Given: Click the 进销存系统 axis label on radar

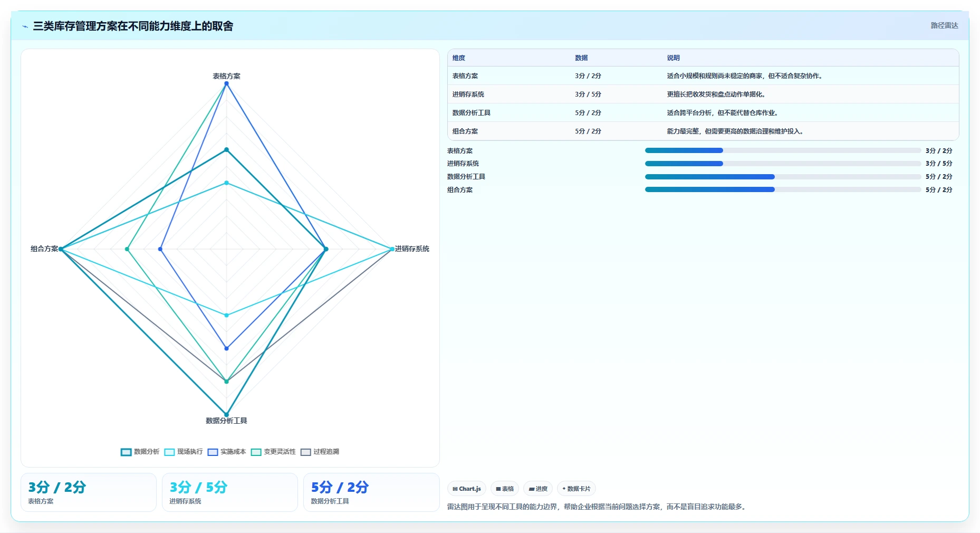Looking at the screenshot, I should pos(412,249).
